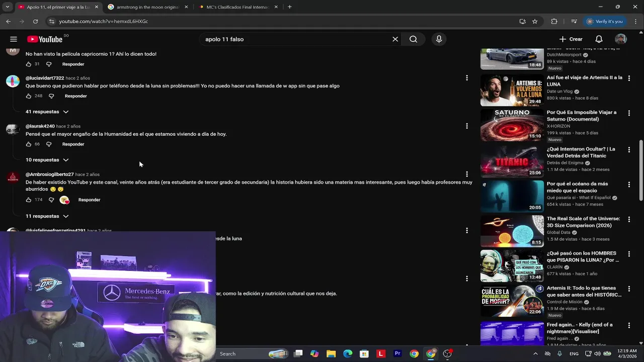Open 'Por qué el océano da más miedo' title
Image resolution: width=644 pixels, height=362 pixels.
tap(577, 187)
